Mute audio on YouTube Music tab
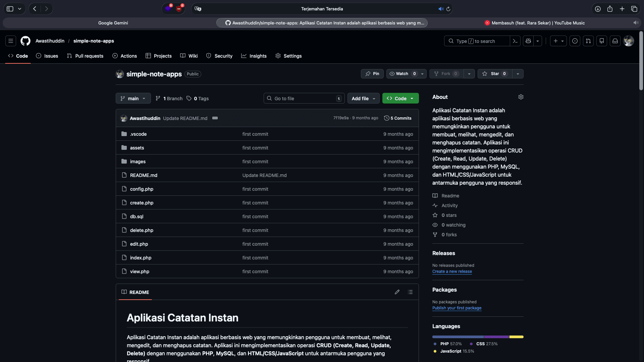 636,23
